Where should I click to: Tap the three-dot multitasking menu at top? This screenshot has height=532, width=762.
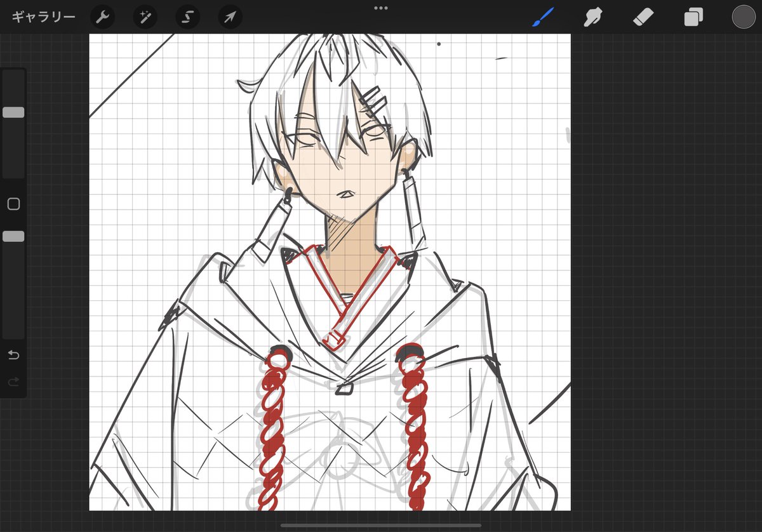click(381, 8)
